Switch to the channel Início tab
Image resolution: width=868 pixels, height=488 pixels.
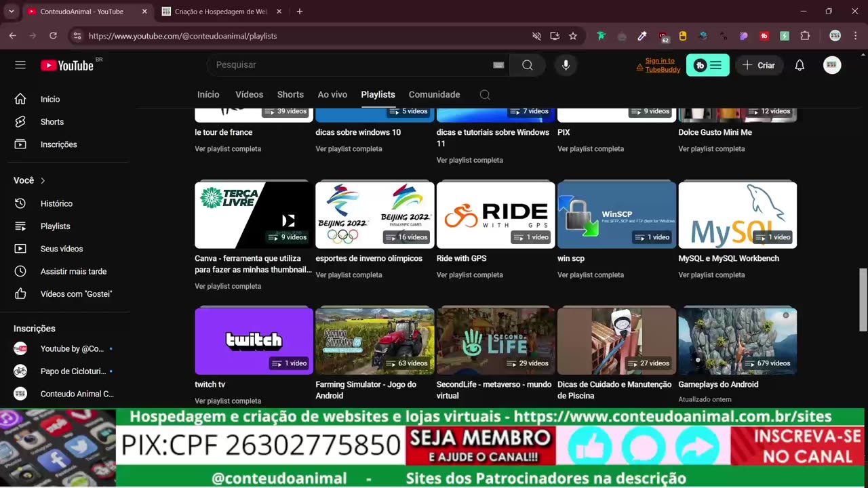click(208, 95)
